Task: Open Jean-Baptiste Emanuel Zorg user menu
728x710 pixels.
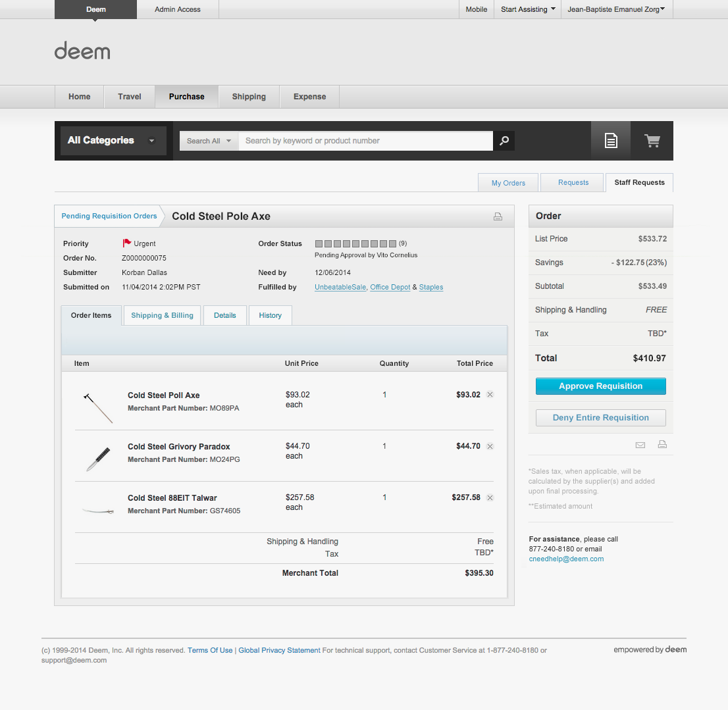Action: [x=616, y=9]
